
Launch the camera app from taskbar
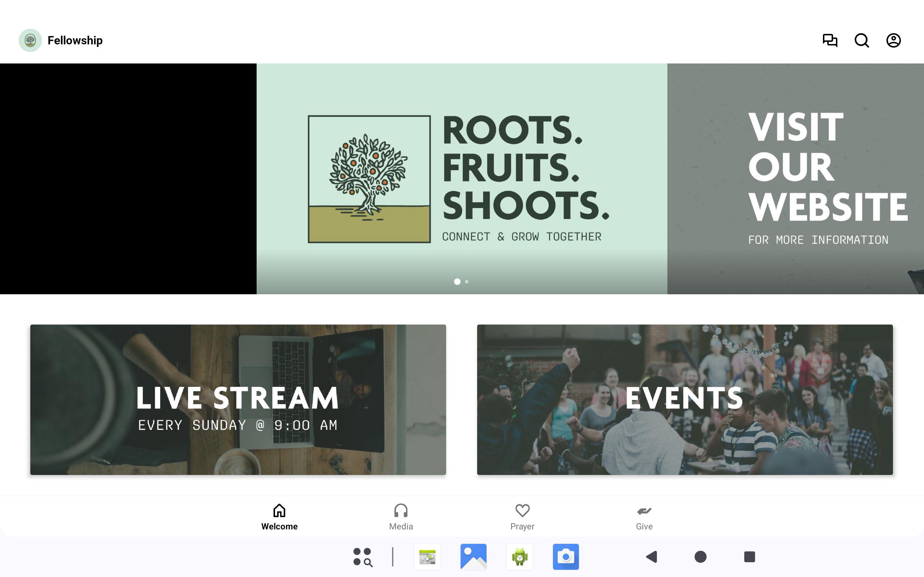[x=566, y=557]
